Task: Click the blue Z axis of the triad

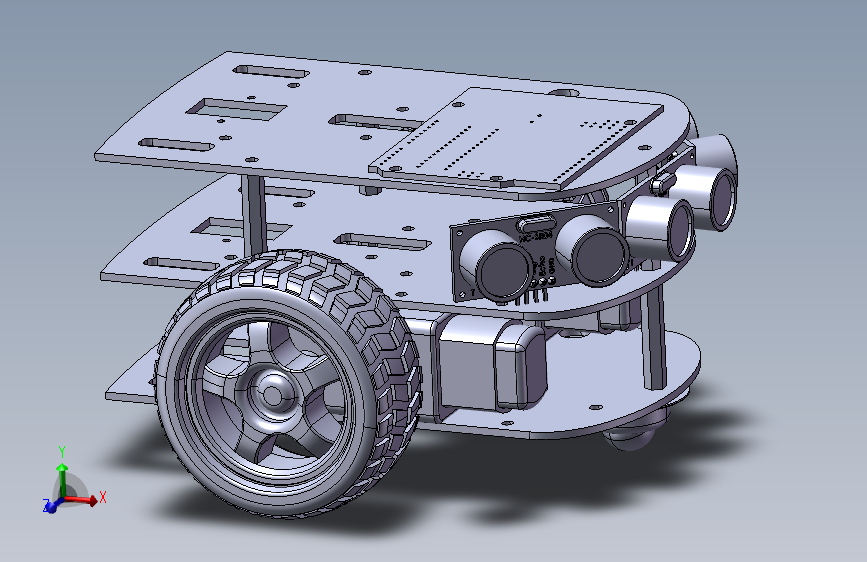Action: tap(53, 504)
